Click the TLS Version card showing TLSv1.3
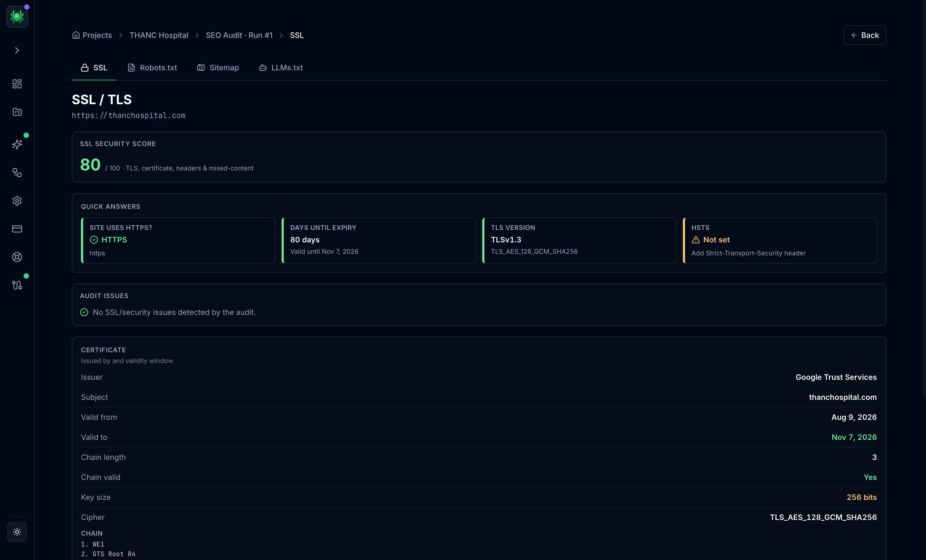The height and width of the screenshot is (560, 926). coord(579,241)
